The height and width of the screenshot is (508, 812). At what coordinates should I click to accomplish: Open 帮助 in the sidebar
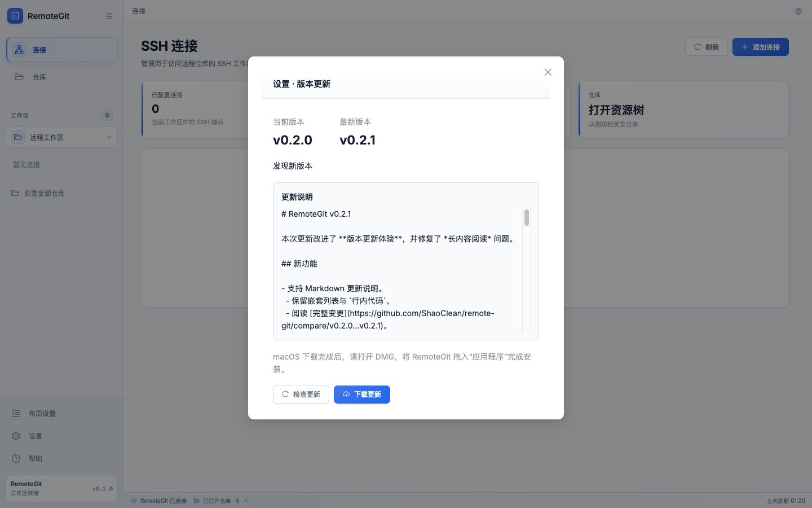pos(62,458)
